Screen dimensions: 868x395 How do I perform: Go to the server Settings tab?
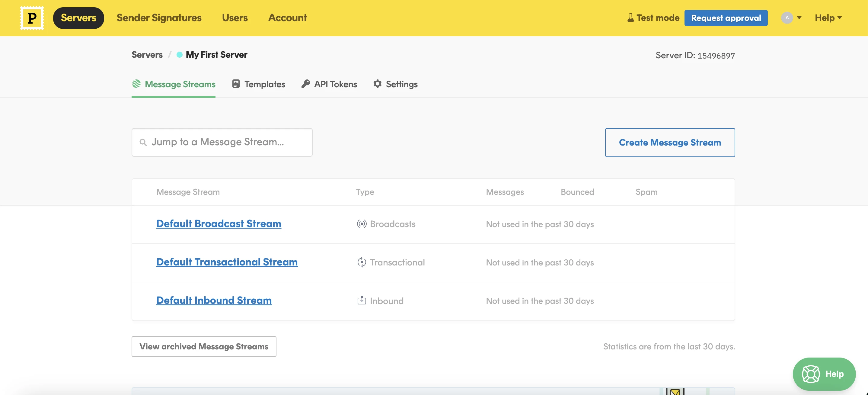point(395,84)
